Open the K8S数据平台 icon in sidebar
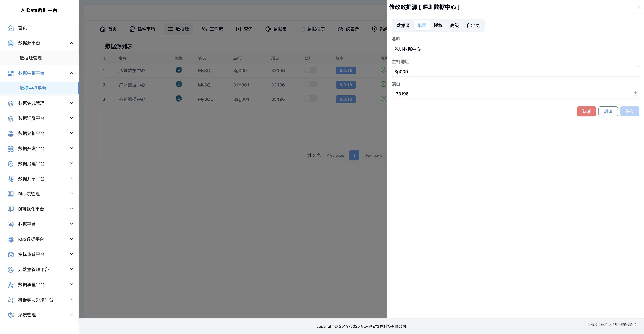The image size is (644, 334). coord(10,239)
